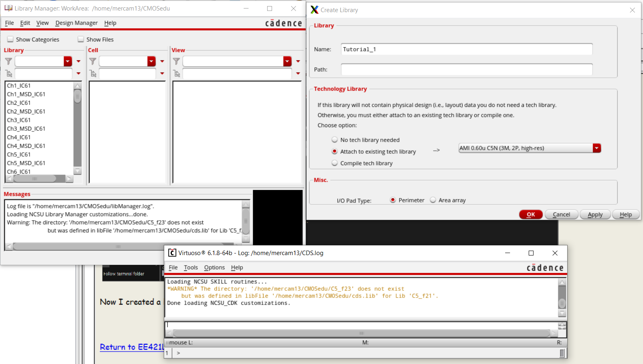This screenshot has height=364, width=643.
Task: Expand the Library filter red dropdown
Action: tap(68, 61)
